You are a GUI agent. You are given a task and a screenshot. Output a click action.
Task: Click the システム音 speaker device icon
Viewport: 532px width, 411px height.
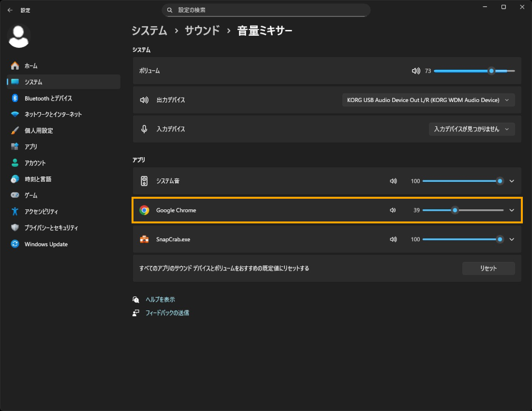pyautogui.click(x=144, y=181)
